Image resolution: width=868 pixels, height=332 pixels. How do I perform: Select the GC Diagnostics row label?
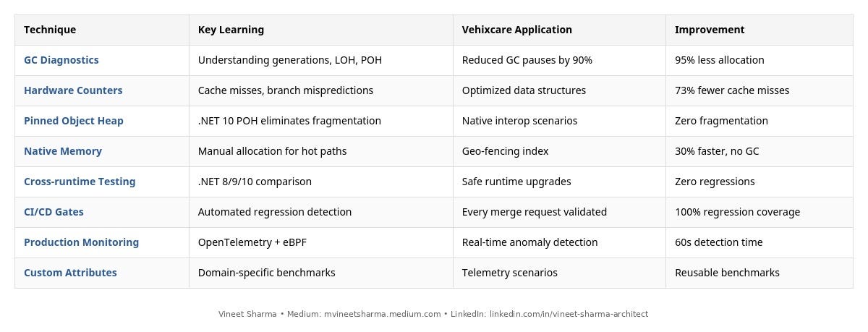coord(61,60)
